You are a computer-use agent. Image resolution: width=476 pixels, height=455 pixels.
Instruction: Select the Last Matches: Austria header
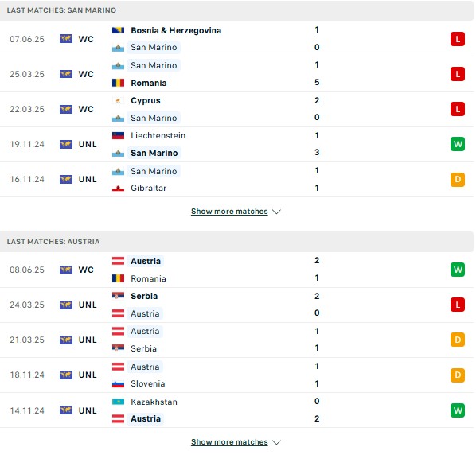[x=236, y=242]
